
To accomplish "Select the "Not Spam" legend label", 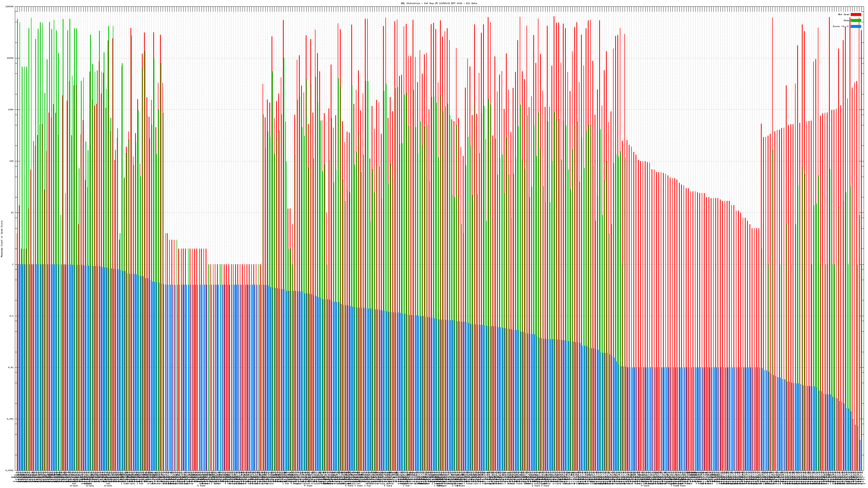I will (844, 14).
